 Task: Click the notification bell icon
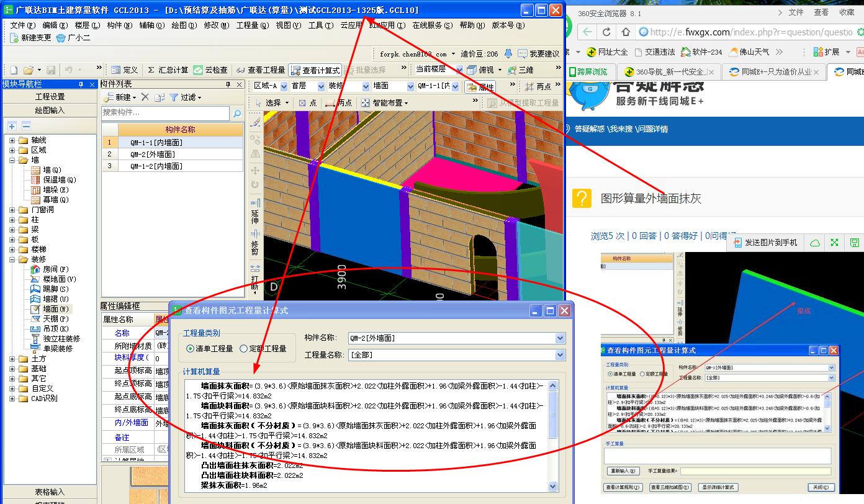pos(508,54)
